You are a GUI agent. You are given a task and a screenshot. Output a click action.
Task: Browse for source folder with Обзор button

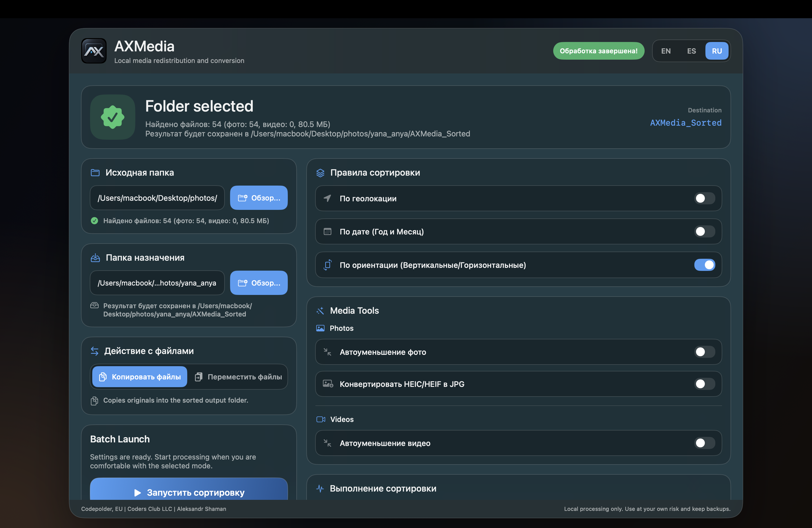click(259, 198)
